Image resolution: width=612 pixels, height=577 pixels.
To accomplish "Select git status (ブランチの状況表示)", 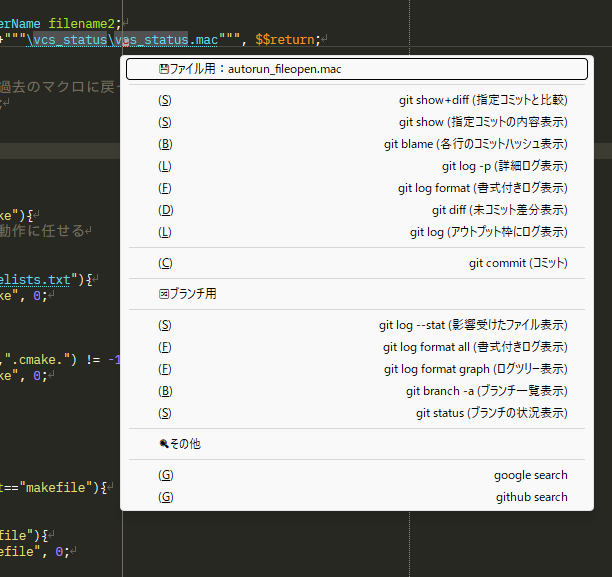I will click(357, 413).
